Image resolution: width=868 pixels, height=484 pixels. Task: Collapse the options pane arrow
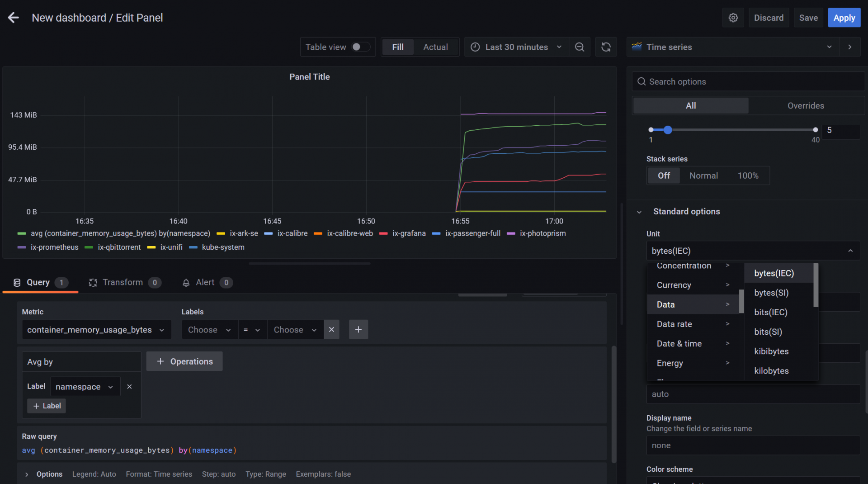coord(850,47)
